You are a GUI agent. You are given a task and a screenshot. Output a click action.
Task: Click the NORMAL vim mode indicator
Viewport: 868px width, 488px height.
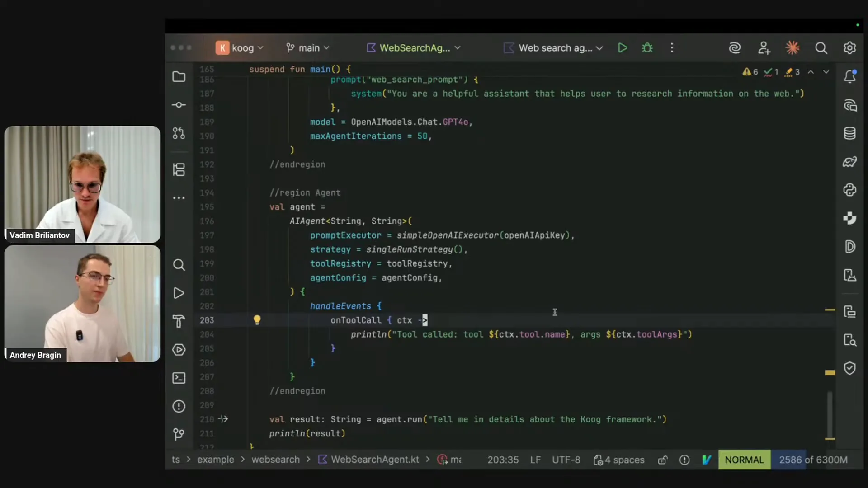pos(744,460)
